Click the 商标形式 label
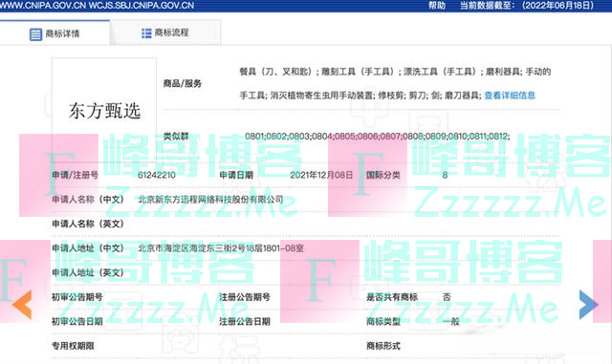Viewport: 612px width, 364px height. (x=383, y=346)
